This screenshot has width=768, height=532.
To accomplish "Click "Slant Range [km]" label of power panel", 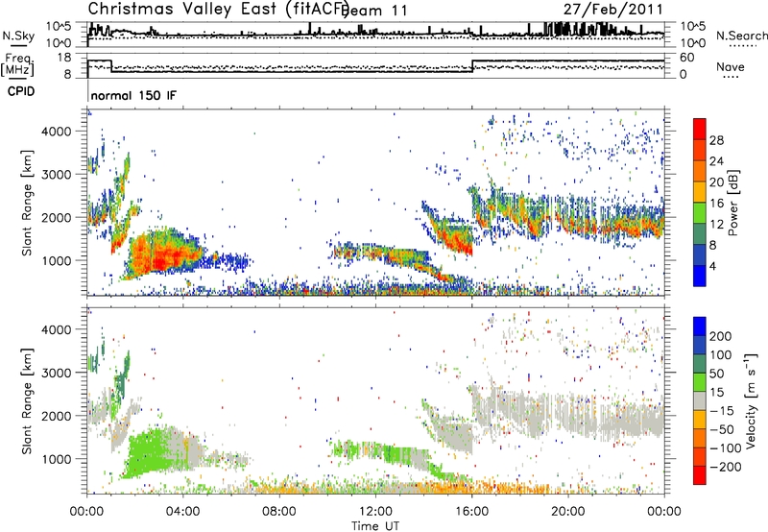I will click(x=27, y=204).
